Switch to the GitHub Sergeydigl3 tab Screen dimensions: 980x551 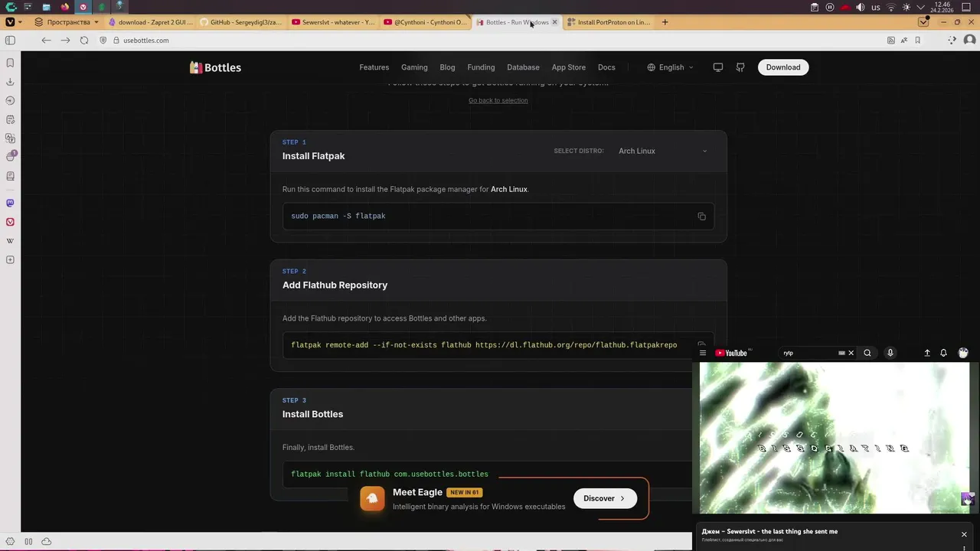(241, 22)
